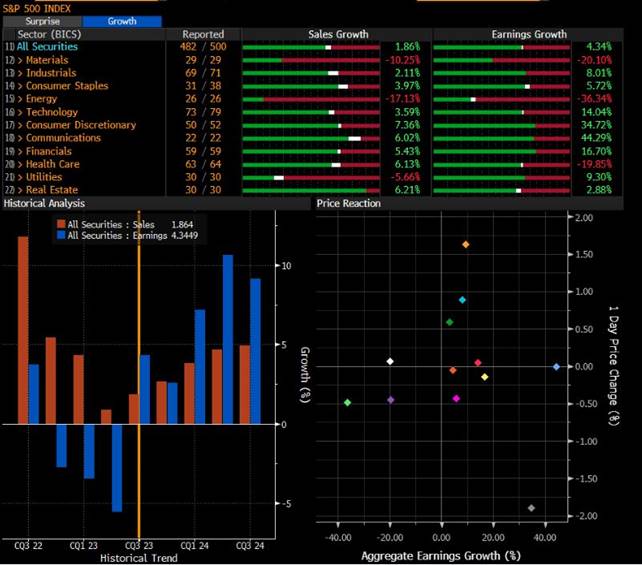642x565 pixels.
Task: Click the Historical Trend axis caption
Action: click(139, 558)
